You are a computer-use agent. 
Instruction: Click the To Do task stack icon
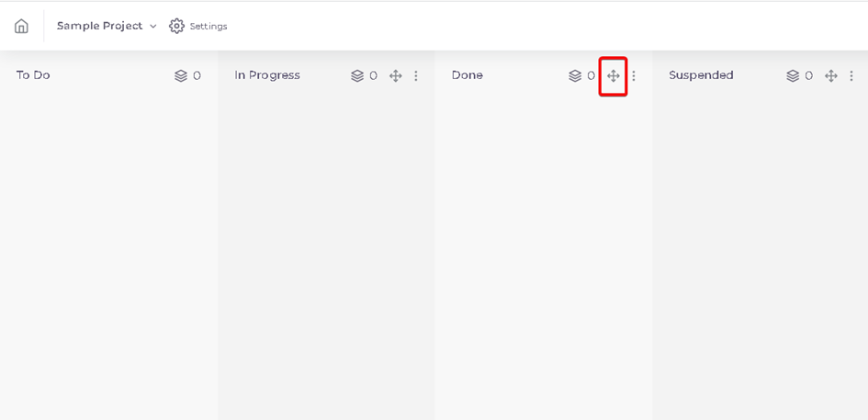[181, 76]
